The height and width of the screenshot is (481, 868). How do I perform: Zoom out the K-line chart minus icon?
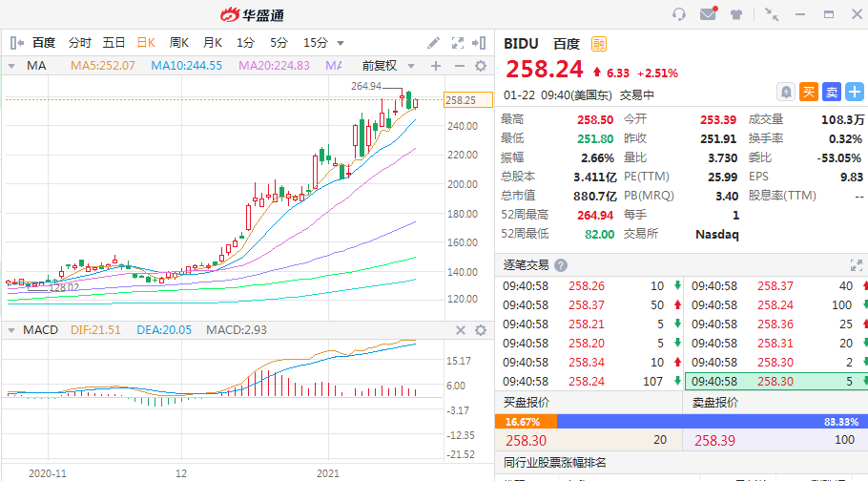(459, 66)
